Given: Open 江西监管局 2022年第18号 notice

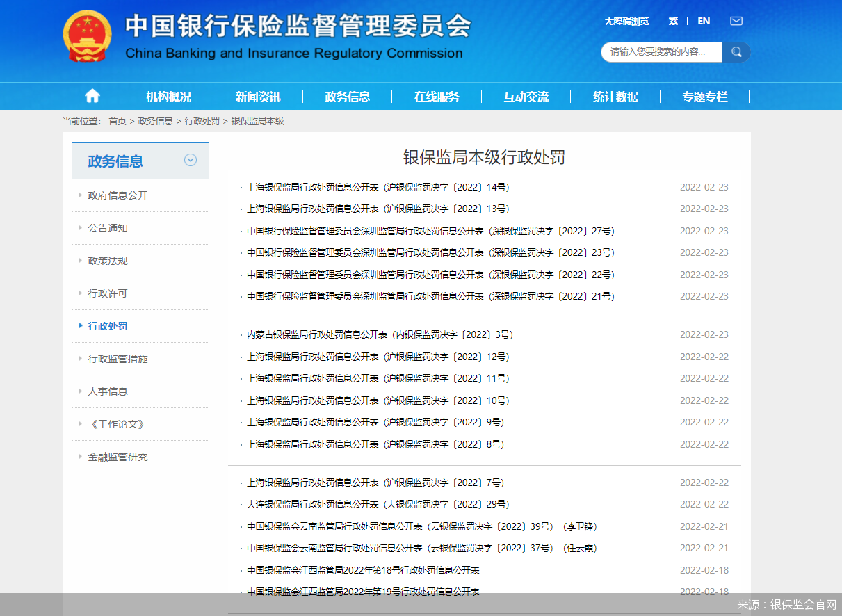Looking at the screenshot, I should tap(363, 570).
